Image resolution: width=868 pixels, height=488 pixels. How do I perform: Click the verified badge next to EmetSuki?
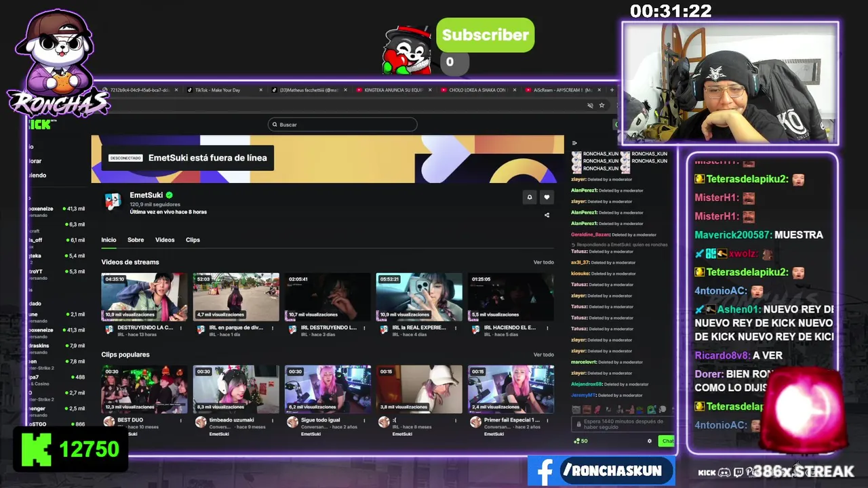169,195
